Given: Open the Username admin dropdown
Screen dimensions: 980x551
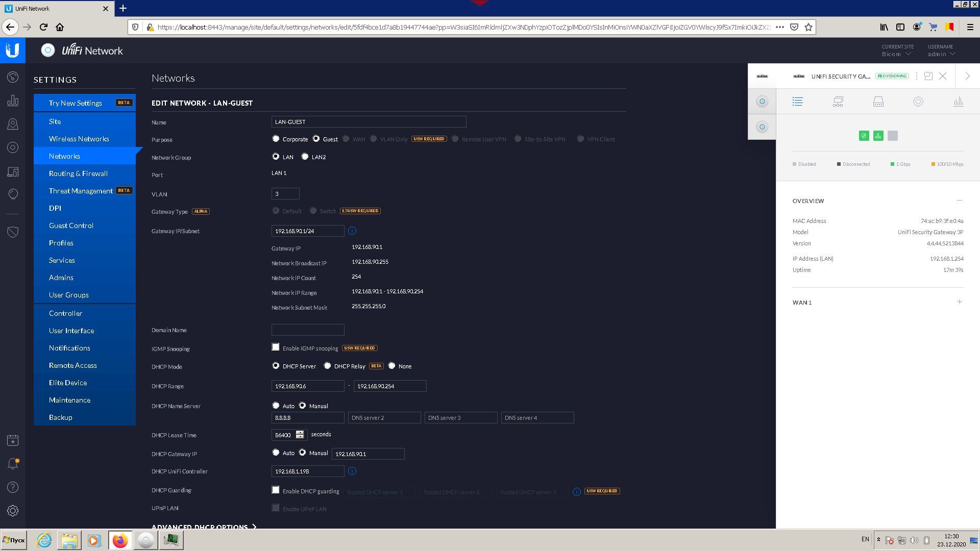Looking at the screenshot, I should click(x=941, y=54).
